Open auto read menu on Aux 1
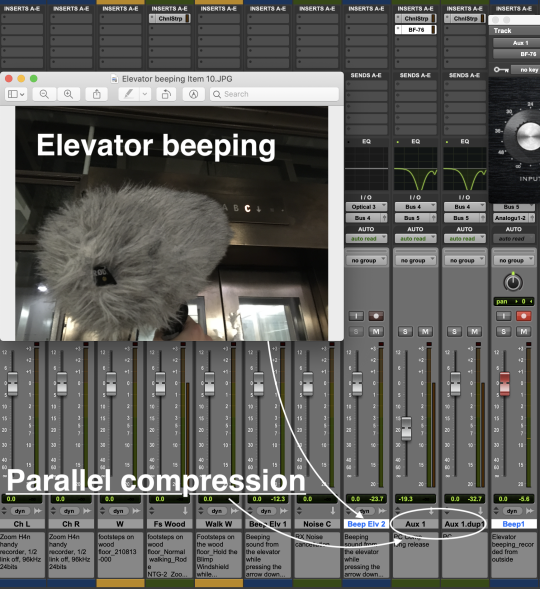This screenshot has height=589, width=540. click(415, 239)
